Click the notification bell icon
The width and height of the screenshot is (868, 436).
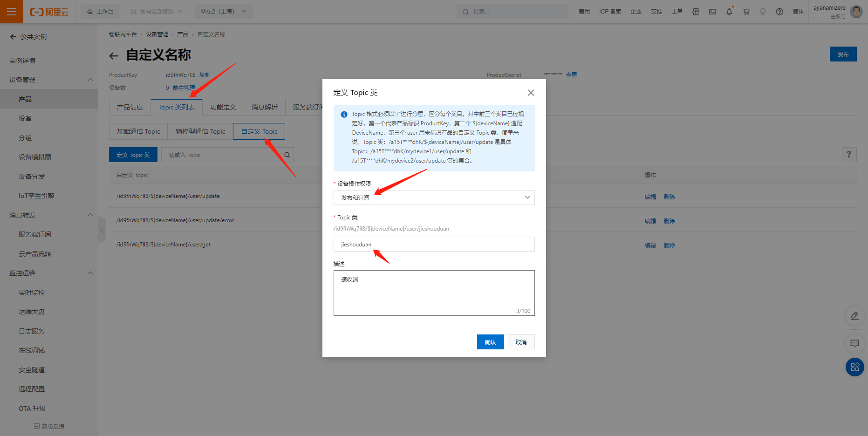point(729,12)
